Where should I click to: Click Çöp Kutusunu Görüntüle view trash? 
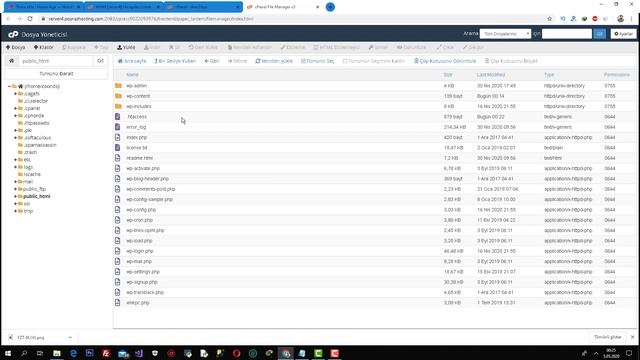click(x=445, y=61)
